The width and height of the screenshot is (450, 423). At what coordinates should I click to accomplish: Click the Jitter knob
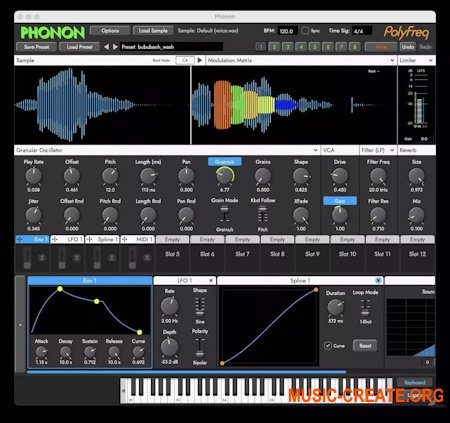click(x=34, y=215)
